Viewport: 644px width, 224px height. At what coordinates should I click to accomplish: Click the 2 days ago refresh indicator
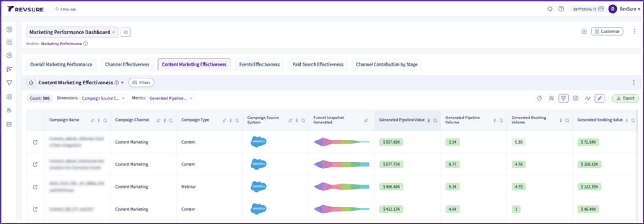pos(66,9)
